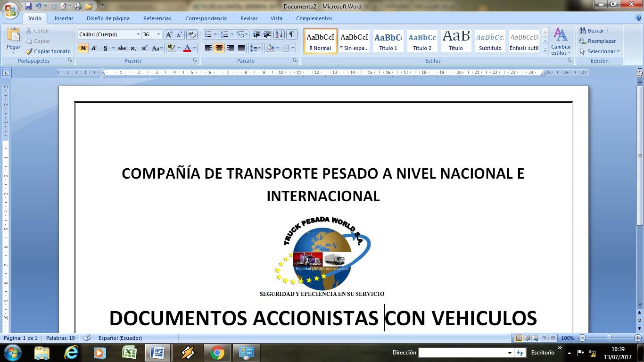The width and height of the screenshot is (644, 362).
Task: Open the Seleccionar dropdown
Action: pos(600,51)
